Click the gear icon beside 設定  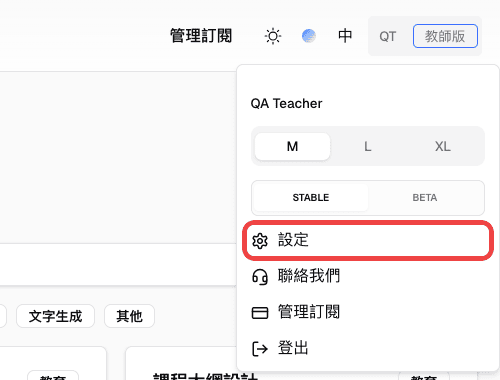pos(260,241)
